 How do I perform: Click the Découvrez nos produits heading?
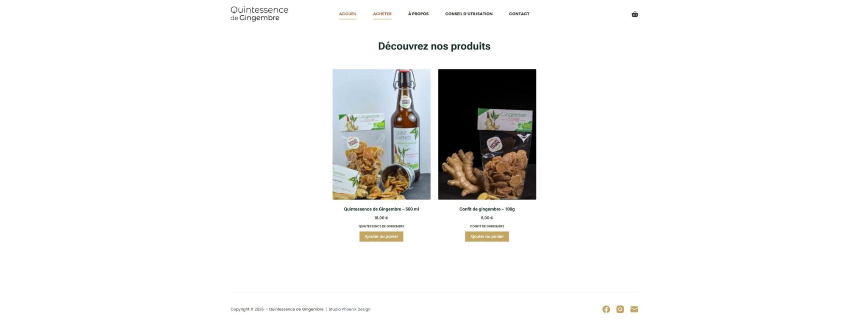(434, 46)
